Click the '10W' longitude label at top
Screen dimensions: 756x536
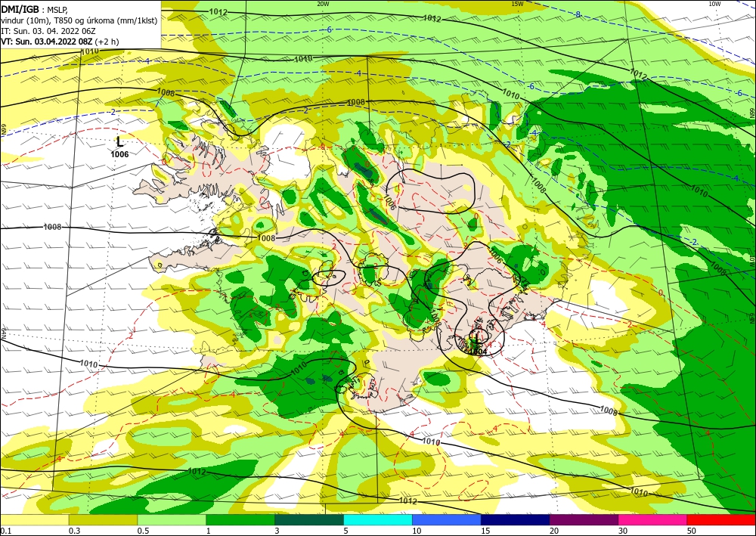click(714, 4)
